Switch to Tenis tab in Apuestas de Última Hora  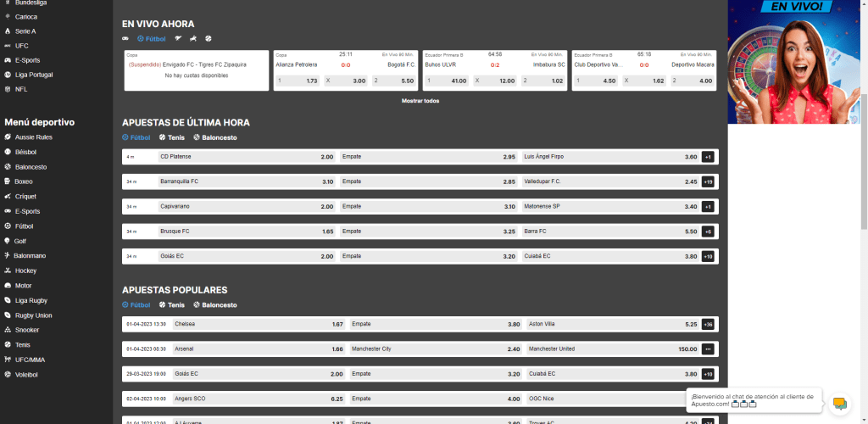172,137
